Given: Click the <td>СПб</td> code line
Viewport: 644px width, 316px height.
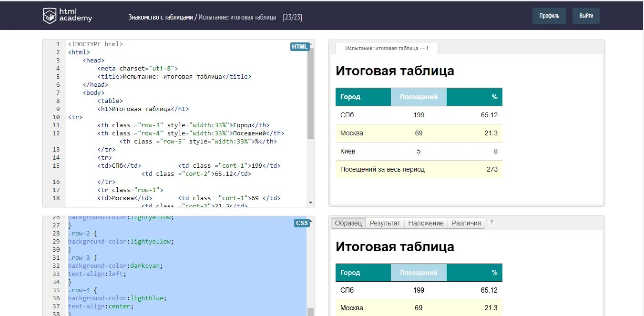Looking at the screenshot, I should [x=119, y=166].
